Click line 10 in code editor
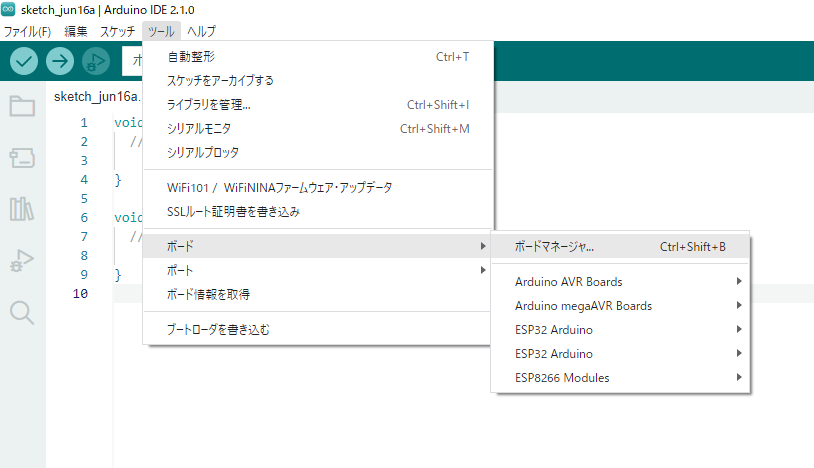 [x=128, y=294]
